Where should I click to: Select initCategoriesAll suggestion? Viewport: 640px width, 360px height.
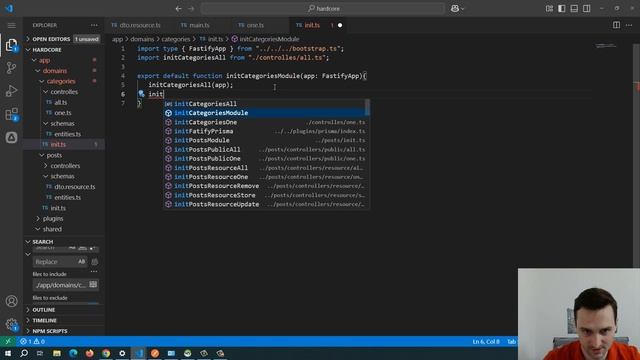[264, 104]
